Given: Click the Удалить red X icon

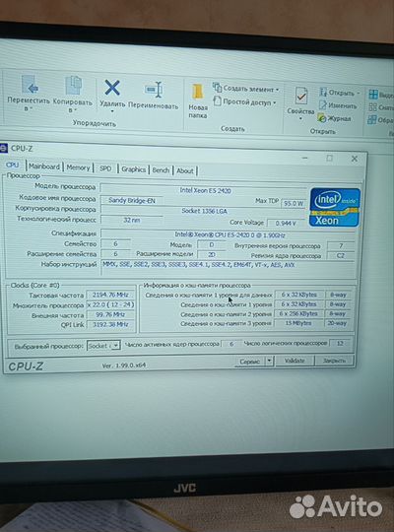Looking at the screenshot, I should pyautogui.click(x=112, y=88).
